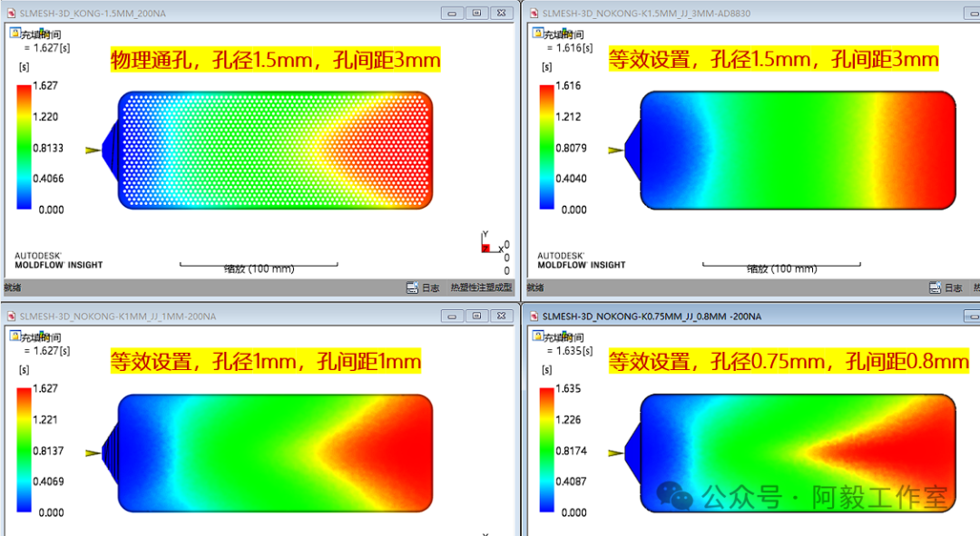This screenshot has height=536, width=980.
Task: Restore the NOKONG-K1MM_JJ_1MM-200NA window
Action: coord(477,317)
